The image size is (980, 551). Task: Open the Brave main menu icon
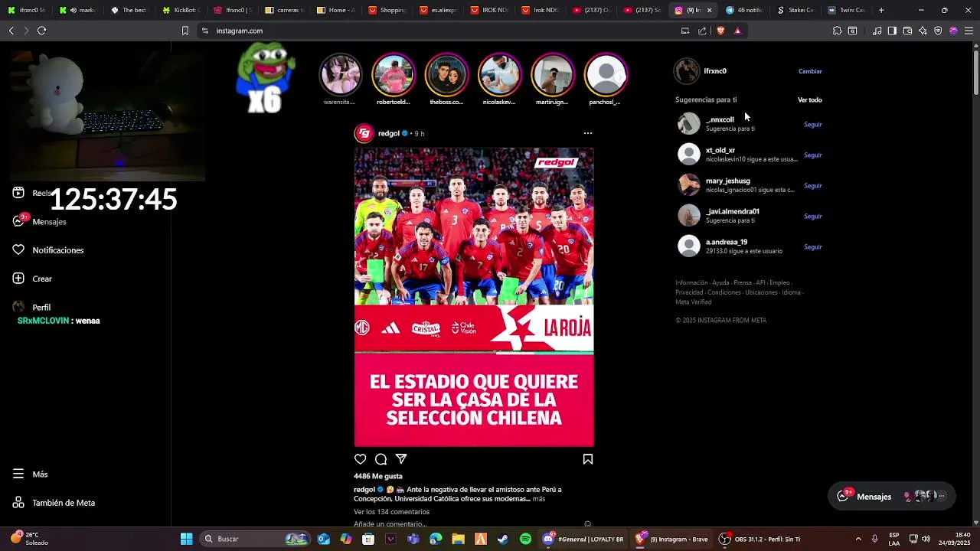click(969, 31)
